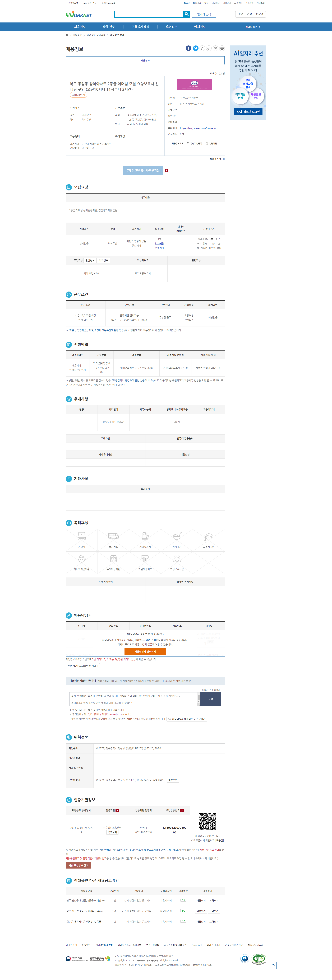Viewport: 332px width, 980px height.
Task: Click the 직원대출제도 welfare icon
Action: 145,559
